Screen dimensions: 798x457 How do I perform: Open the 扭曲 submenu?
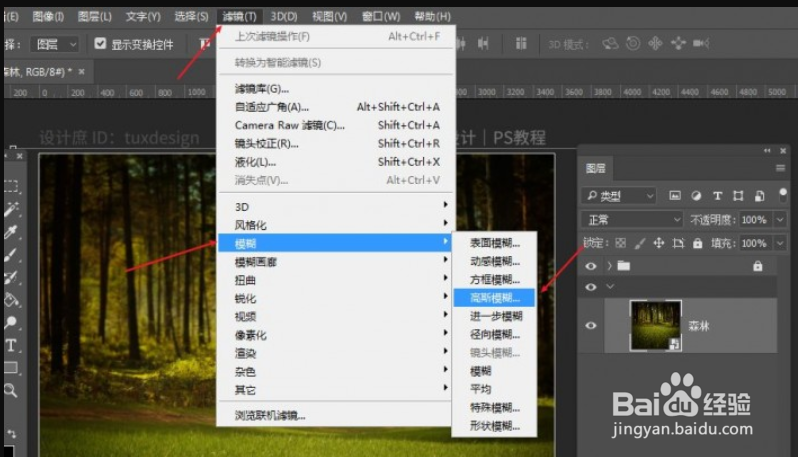coord(335,280)
